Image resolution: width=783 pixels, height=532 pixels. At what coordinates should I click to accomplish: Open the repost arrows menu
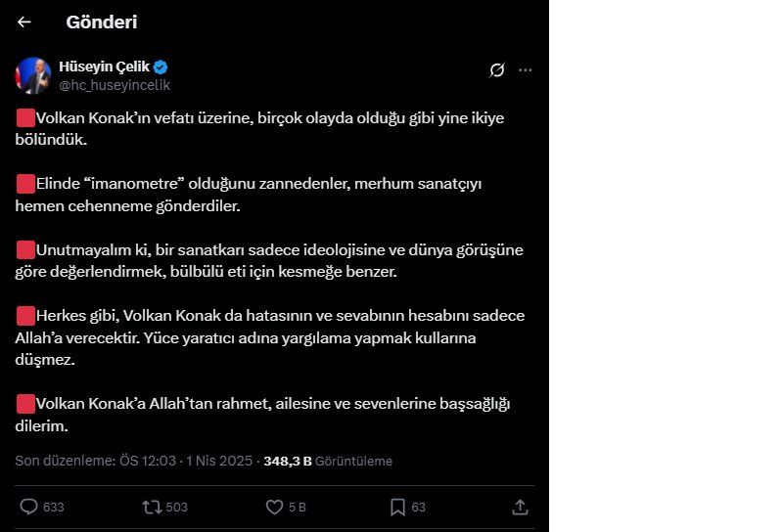coord(153,507)
